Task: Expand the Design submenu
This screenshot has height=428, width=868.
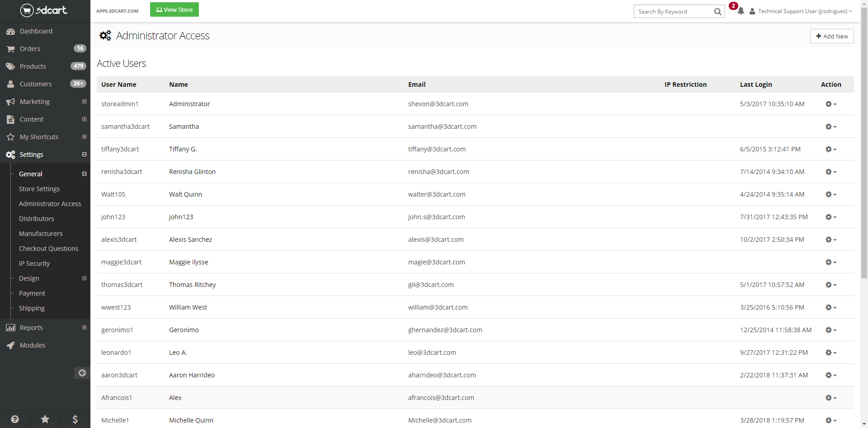Action: [84, 278]
